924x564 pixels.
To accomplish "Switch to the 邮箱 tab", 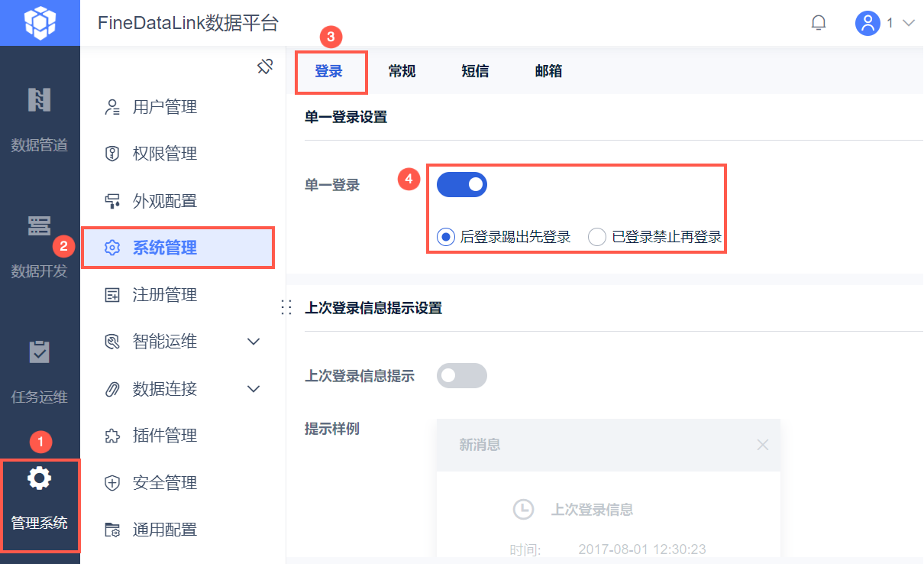I will (548, 71).
